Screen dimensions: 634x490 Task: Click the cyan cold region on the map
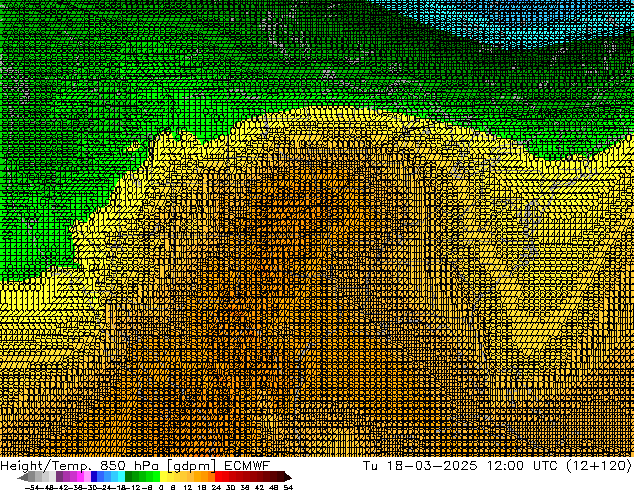(x=518, y=22)
